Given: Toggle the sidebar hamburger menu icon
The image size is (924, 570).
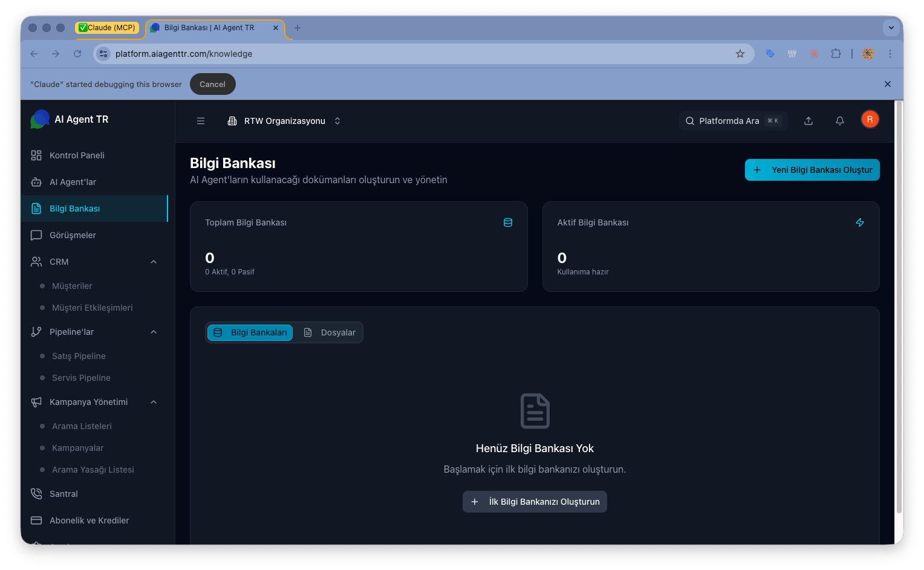Looking at the screenshot, I should 201,121.
